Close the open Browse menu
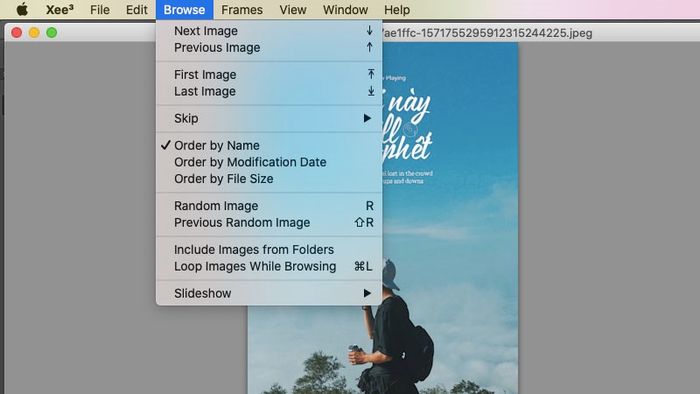This screenshot has height=394, width=700. tap(184, 9)
